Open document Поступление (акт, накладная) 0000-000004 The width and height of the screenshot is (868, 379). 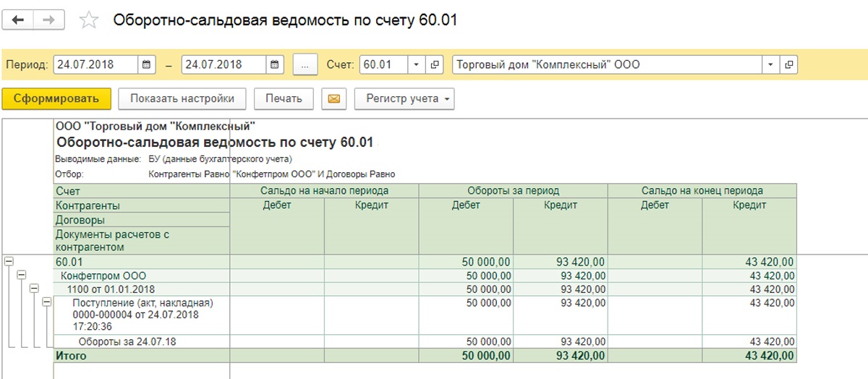(142, 315)
